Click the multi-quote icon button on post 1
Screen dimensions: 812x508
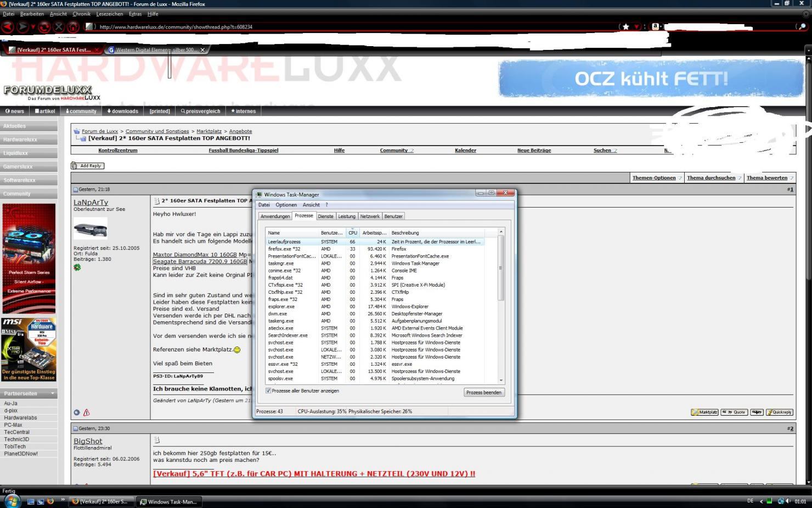tap(757, 412)
